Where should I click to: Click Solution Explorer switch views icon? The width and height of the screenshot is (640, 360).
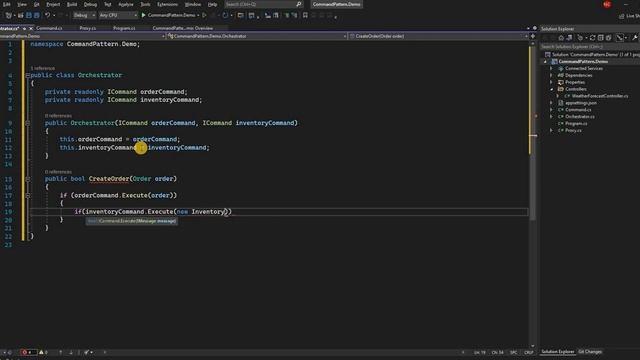point(569,38)
